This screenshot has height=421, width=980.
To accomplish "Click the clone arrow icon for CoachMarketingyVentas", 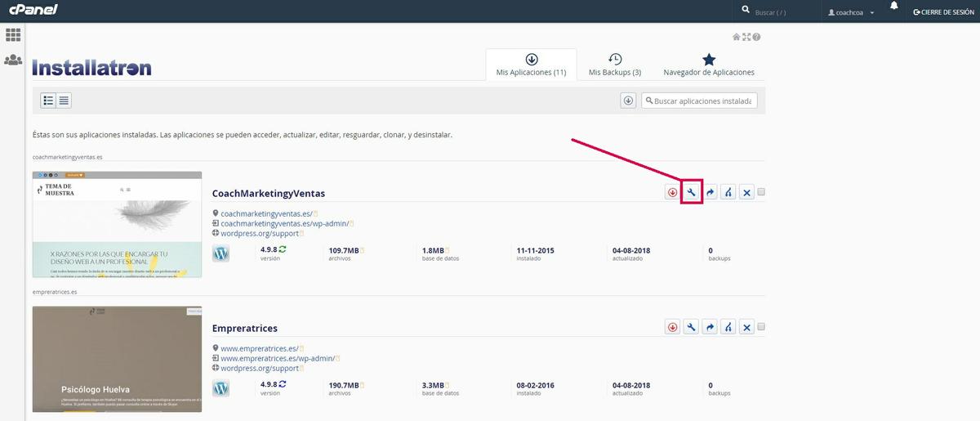I will 710,192.
